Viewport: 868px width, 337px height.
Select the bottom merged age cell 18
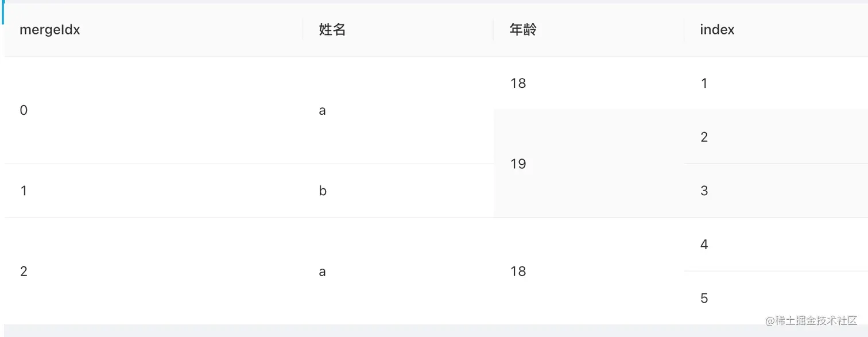point(589,271)
